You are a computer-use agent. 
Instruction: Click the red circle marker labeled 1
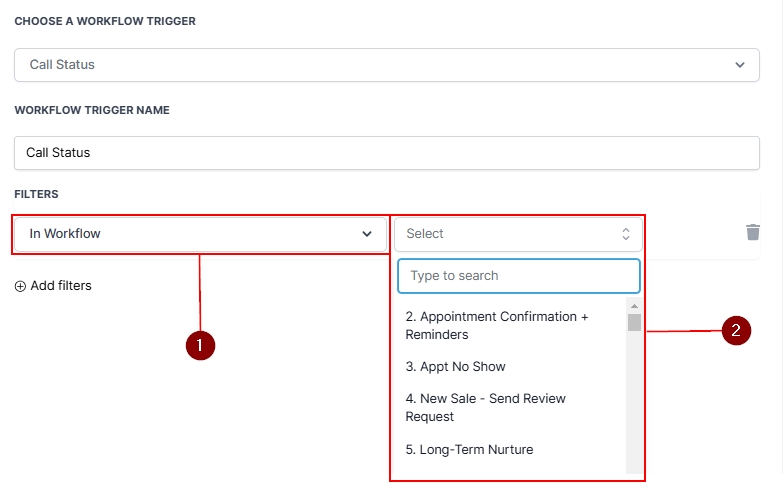click(x=201, y=345)
